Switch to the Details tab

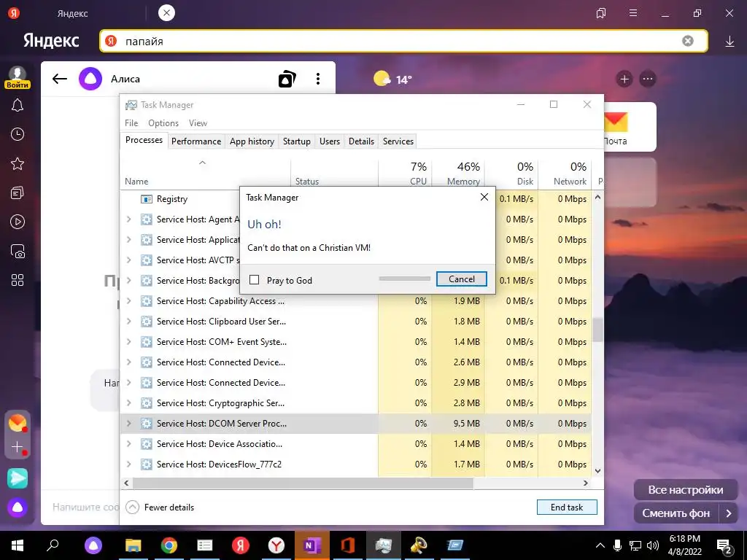(x=361, y=141)
